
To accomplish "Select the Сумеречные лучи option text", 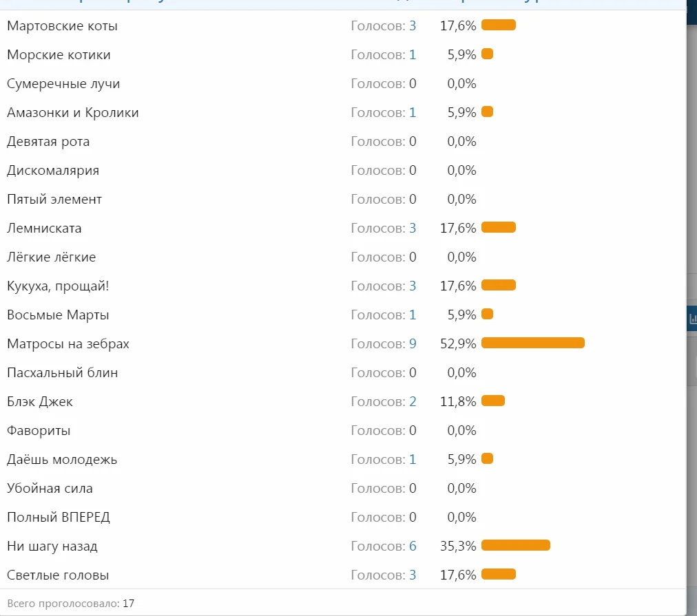I will pyautogui.click(x=63, y=84).
